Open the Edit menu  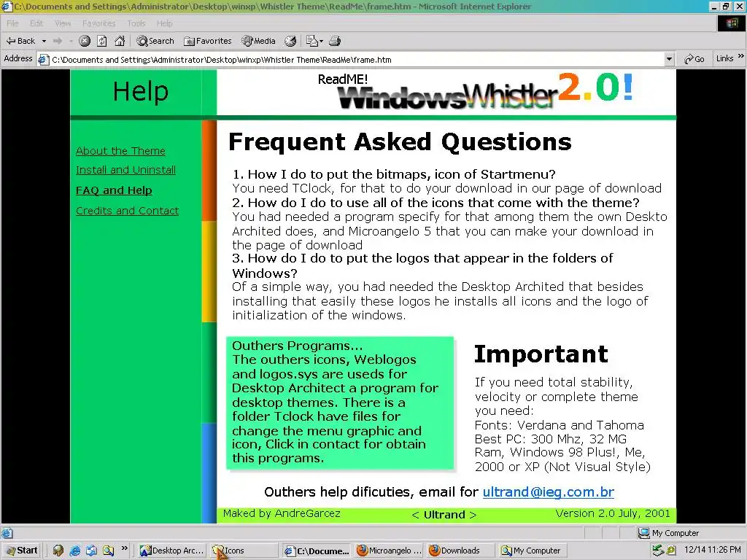tap(36, 23)
